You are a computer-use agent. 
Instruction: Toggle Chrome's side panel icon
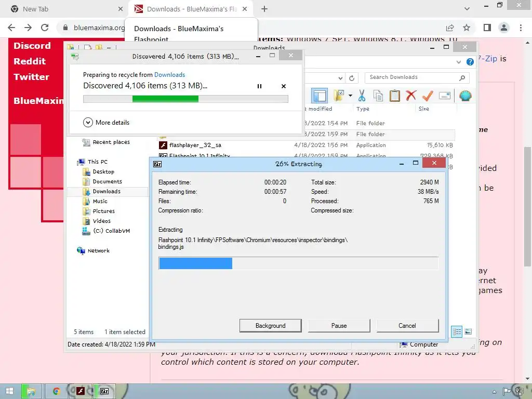coord(487,28)
